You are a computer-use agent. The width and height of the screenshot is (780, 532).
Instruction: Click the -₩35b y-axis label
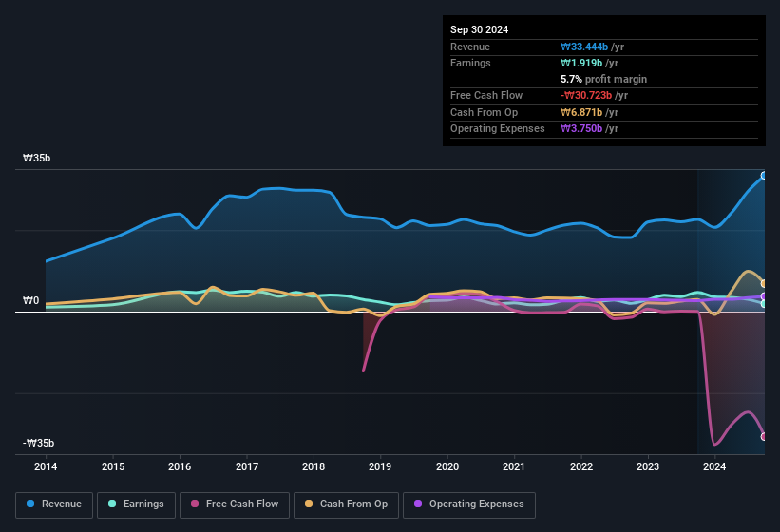coord(38,443)
